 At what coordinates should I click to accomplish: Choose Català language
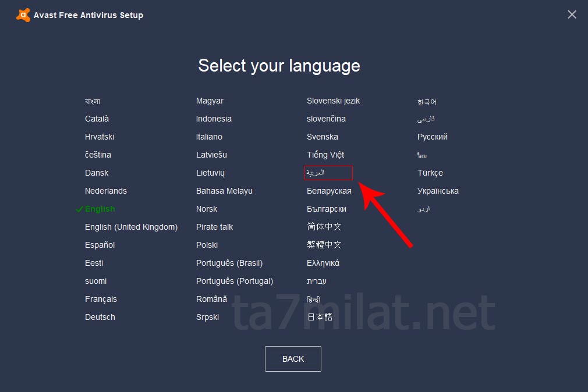[97, 119]
